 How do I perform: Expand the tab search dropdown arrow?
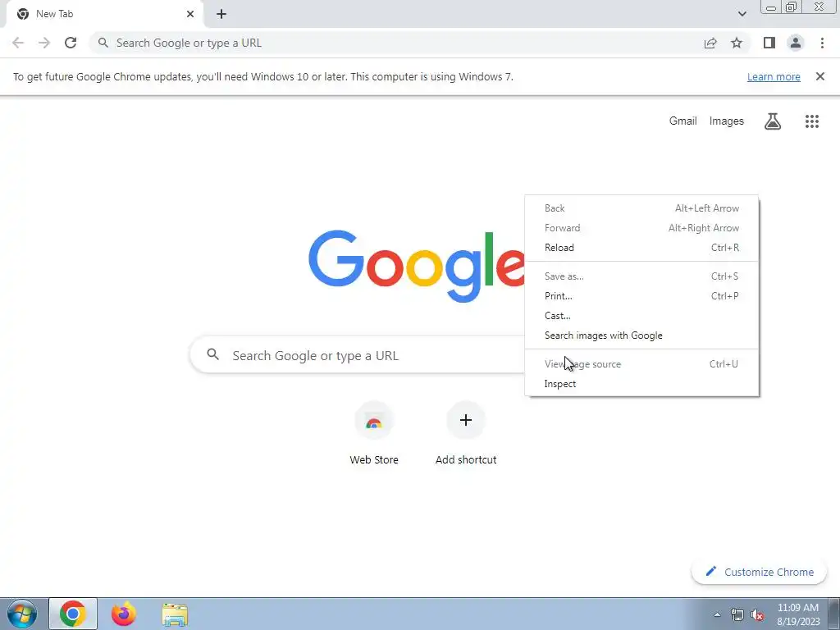pyautogui.click(x=742, y=14)
